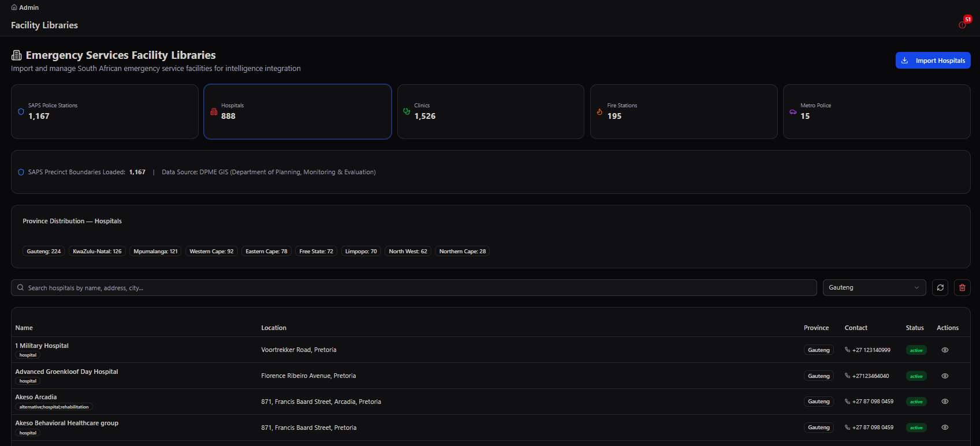
Task: Click eye icon for Akeso Behavioral Healthcare group
Action: click(945, 428)
